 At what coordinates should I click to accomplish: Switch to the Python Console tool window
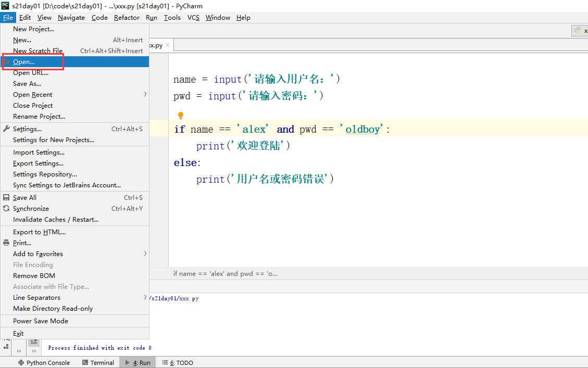coord(44,362)
